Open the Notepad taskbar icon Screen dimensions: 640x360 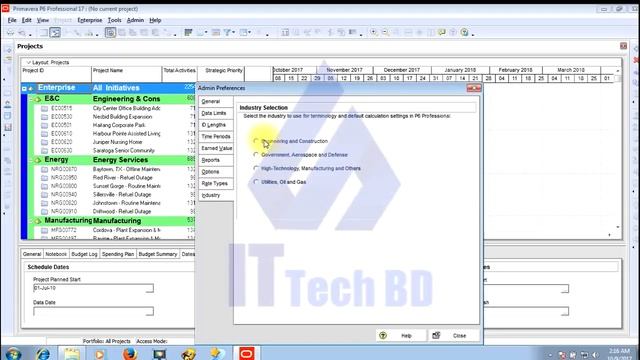(71, 353)
